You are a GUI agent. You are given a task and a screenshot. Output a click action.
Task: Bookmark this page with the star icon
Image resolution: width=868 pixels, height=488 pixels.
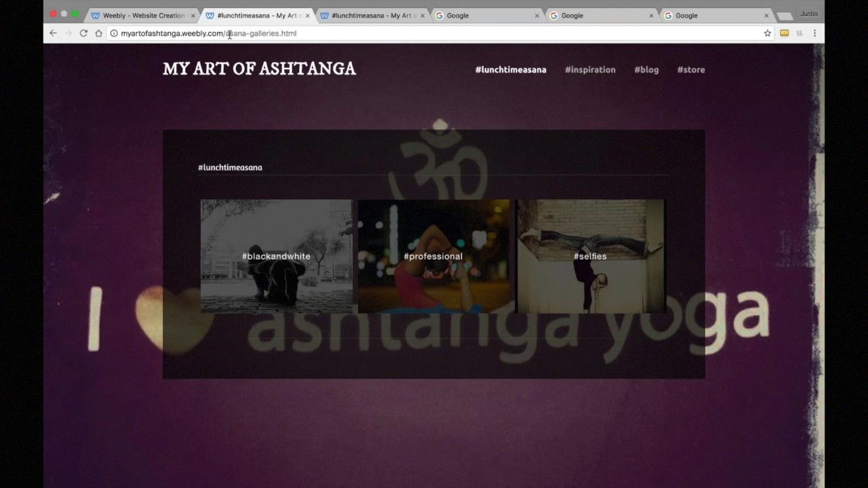pos(768,33)
